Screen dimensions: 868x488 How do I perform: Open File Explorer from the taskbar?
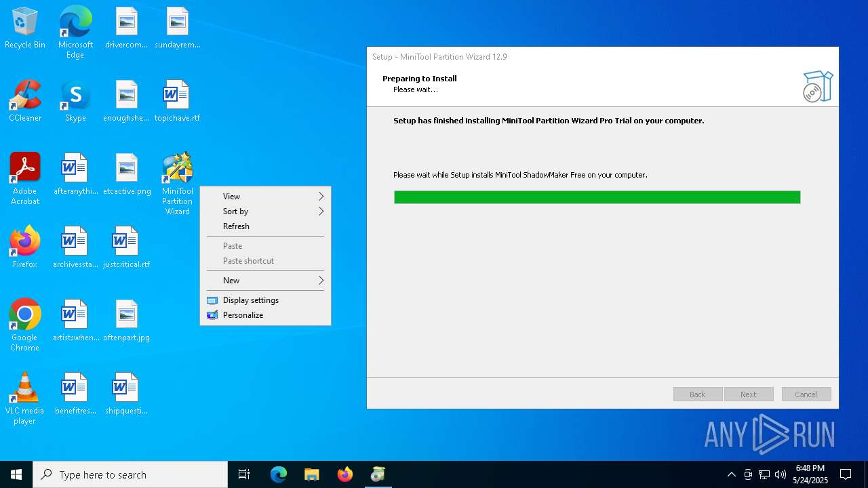click(x=312, y=474)
